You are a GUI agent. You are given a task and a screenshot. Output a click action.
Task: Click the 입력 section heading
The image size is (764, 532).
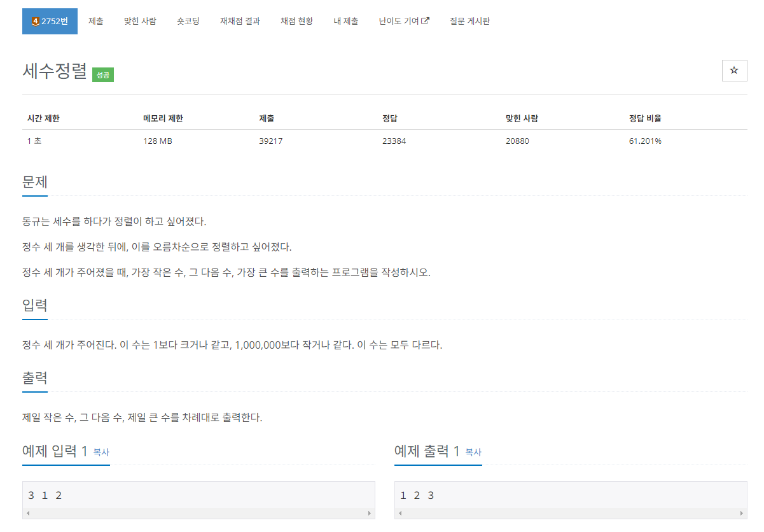coord(35,305)
